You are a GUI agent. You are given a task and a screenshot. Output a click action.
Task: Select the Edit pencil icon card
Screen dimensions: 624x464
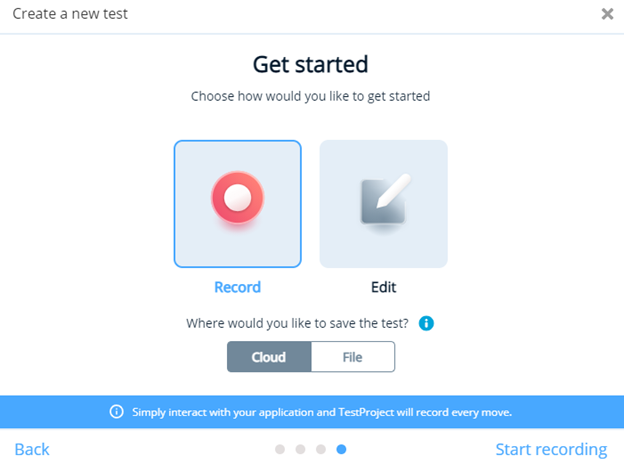tap(383, 204)
